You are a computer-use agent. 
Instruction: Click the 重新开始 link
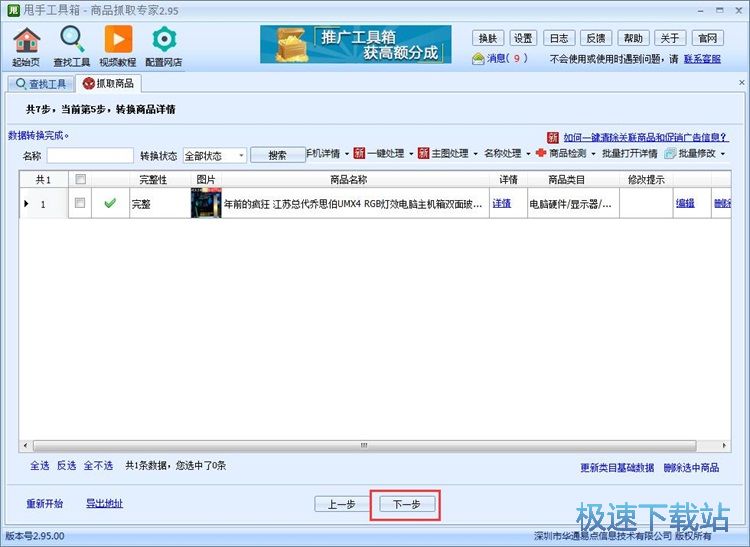[x=44, y=503]
